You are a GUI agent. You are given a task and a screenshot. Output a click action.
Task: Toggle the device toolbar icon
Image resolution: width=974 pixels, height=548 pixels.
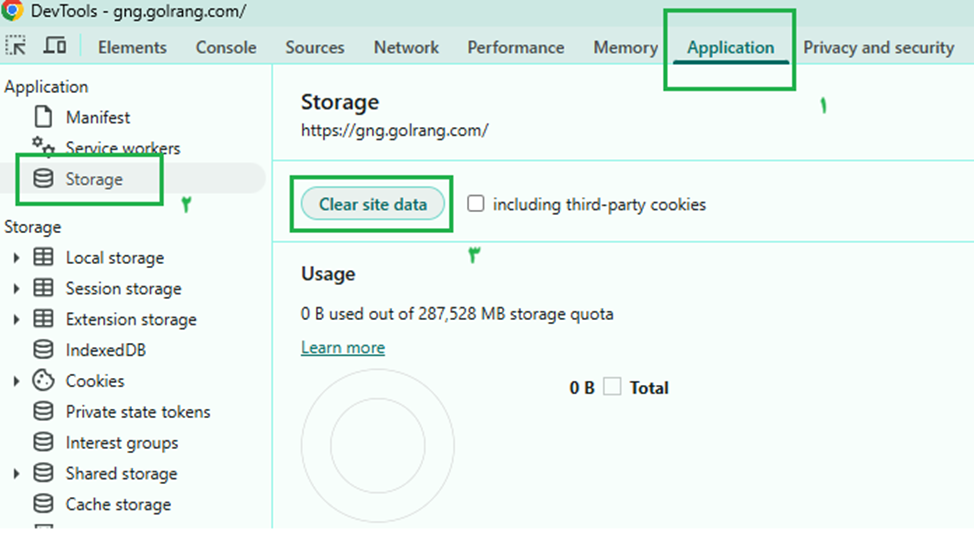[55, 46]
